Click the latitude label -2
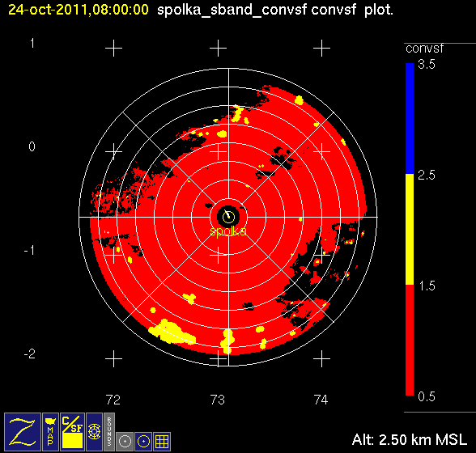 click(x=30, y=354)
